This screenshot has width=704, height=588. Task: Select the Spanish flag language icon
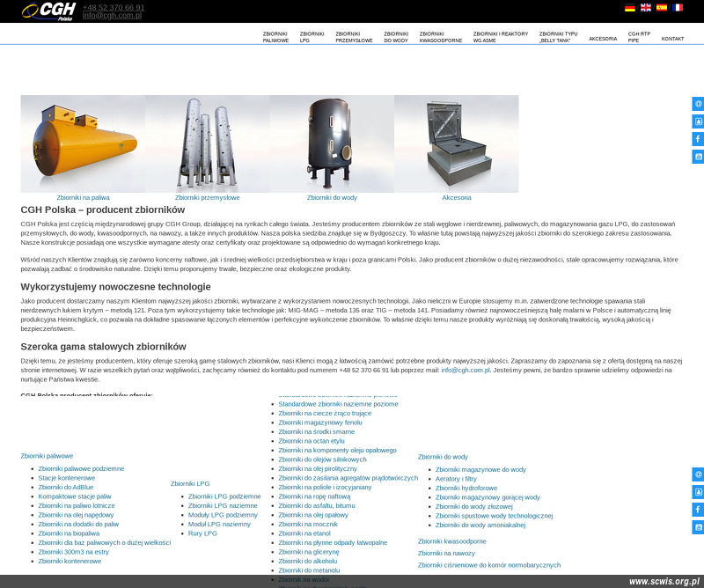coord(662,8)
